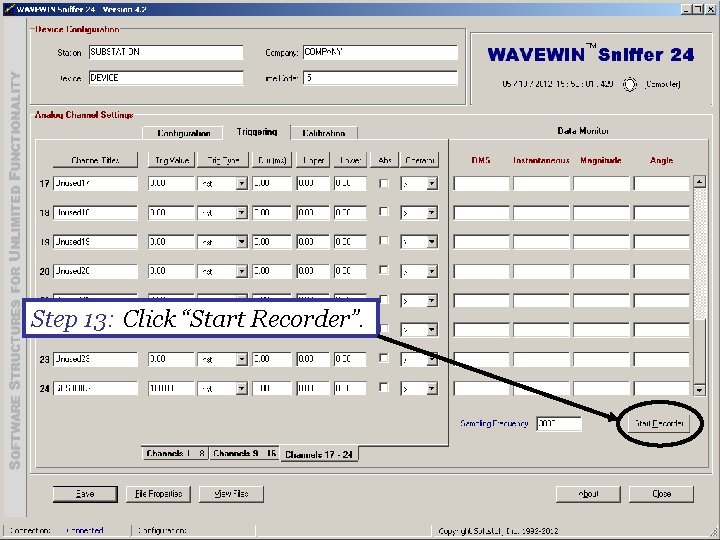
Task: Toggle Abs checkbox for channel 18
Action: [383, 212]
